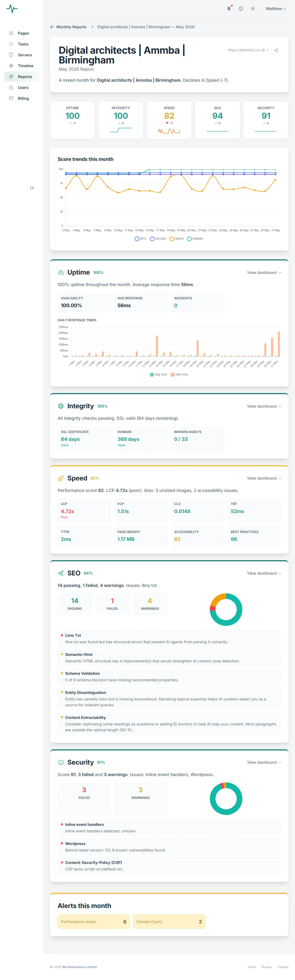Click the 4 Warnings SEO stat

pos(150,604)
